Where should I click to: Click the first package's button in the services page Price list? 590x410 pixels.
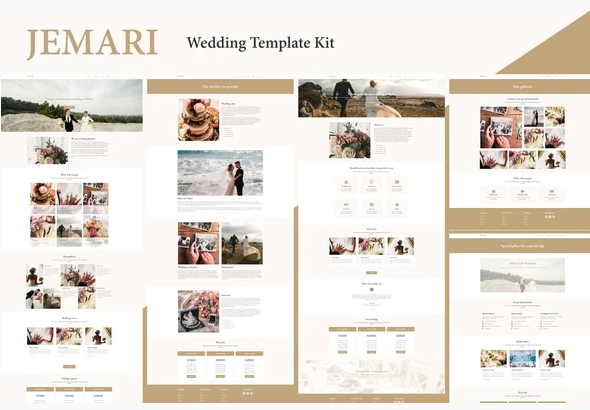tap(191, 376)
